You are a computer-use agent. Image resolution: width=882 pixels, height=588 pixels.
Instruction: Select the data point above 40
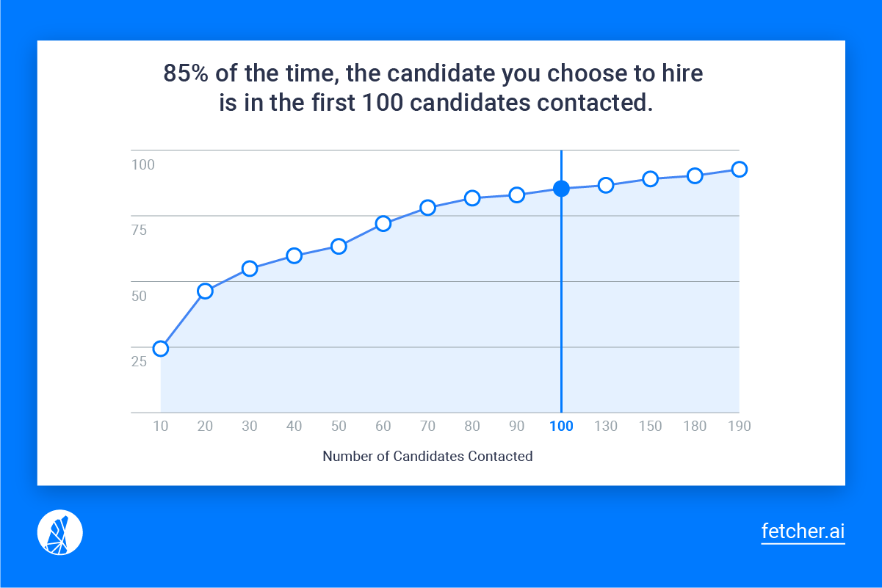pos(294,255)
